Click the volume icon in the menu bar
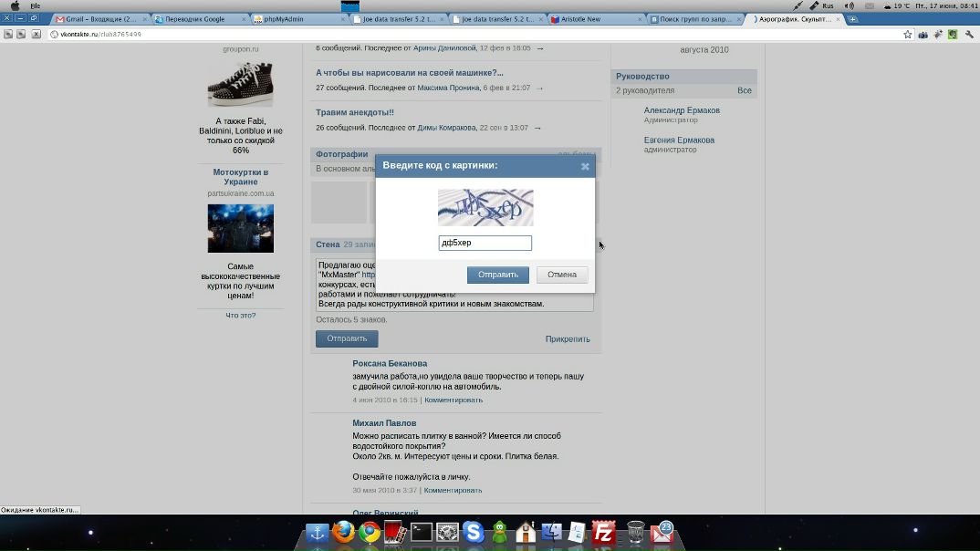980x551 pixels. [850, 5]
